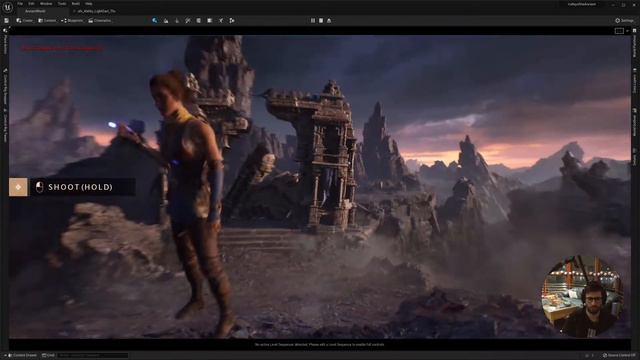This screenshot has height=360, width=640.
Task: Click the red warning text in viewport
Action: pyautogui.click(x=61, y=48)
